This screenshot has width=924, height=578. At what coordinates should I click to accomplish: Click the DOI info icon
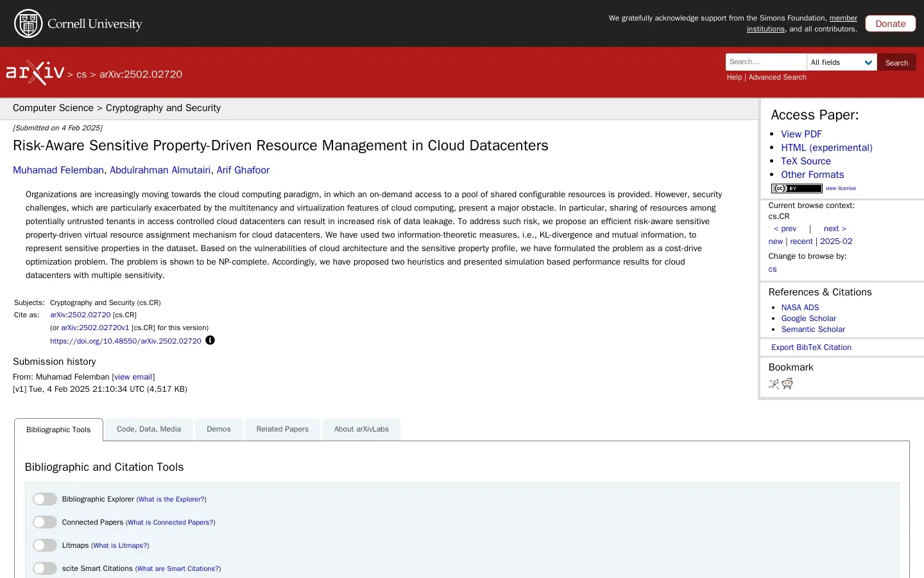click(210, 340)
